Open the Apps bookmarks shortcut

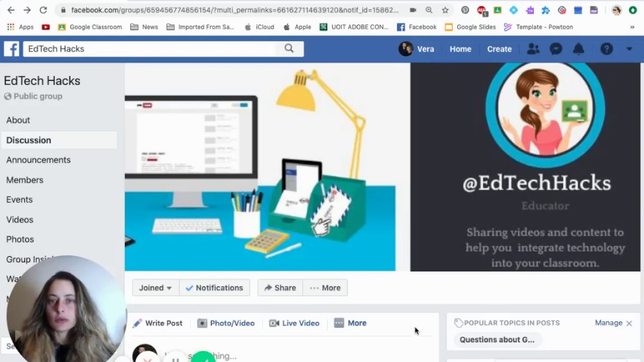[x=20, y=27]
